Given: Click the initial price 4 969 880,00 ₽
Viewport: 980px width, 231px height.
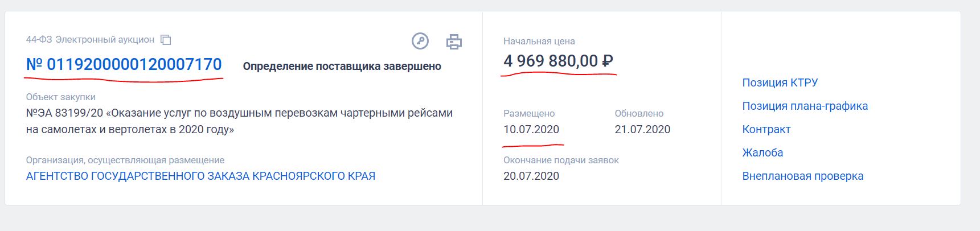Looking at the screenshot, I should pyautogui.click(x=558, y=61).
